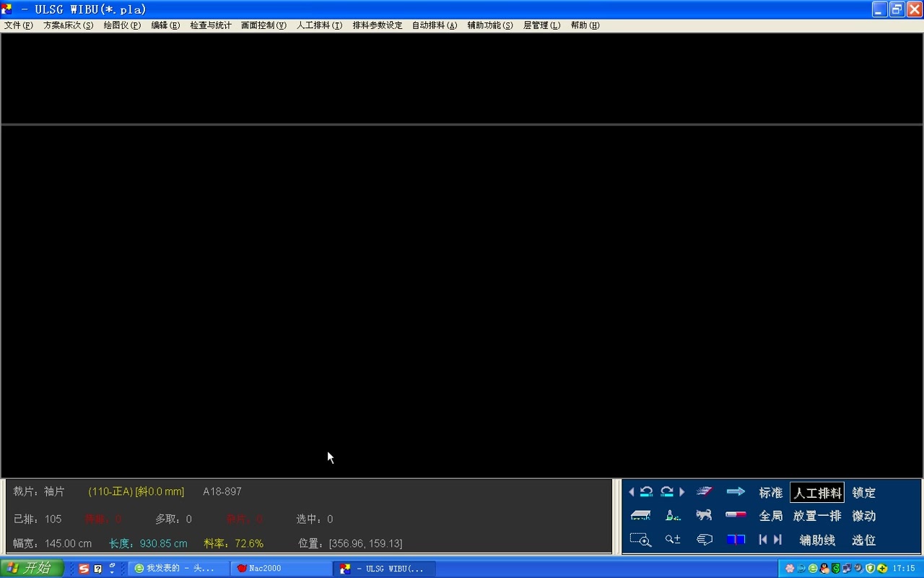Open the 自动排料(A) menu
The width and height of the screenshot is (924, 578).
click(435, 25)
